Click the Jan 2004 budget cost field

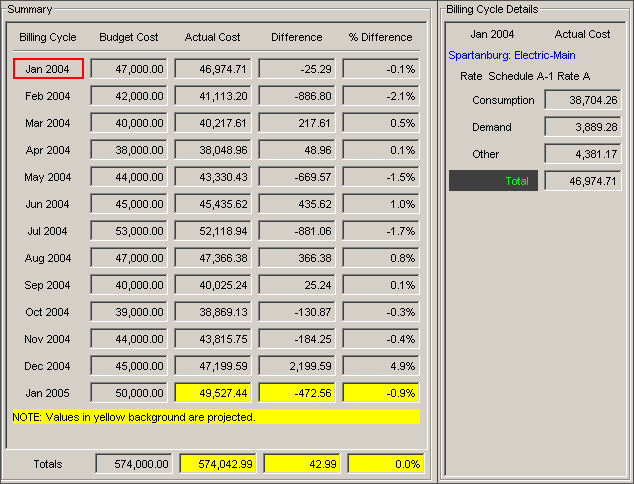(129, 69)
